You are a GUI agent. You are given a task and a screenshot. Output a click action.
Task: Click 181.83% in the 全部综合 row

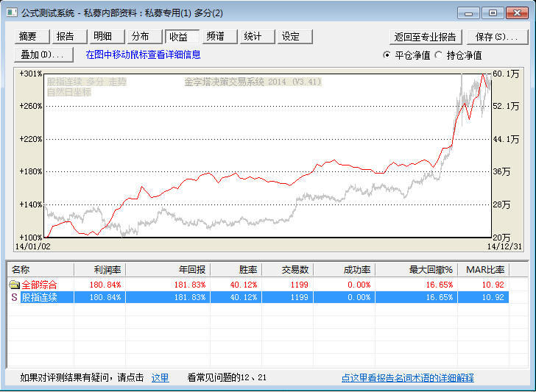click(190, 285)
